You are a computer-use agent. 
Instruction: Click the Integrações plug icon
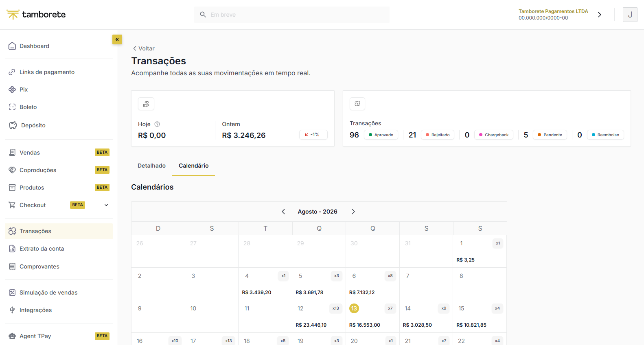(x=12, y=310)
